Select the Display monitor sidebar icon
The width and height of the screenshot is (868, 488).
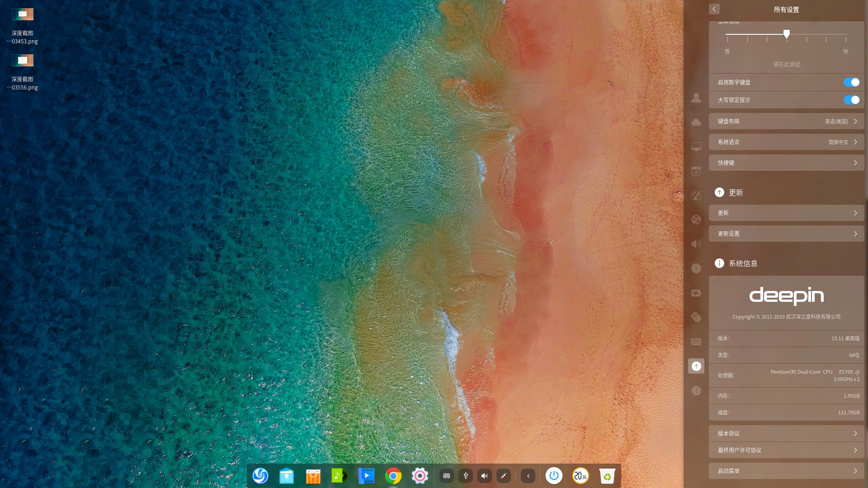[696, 147]
